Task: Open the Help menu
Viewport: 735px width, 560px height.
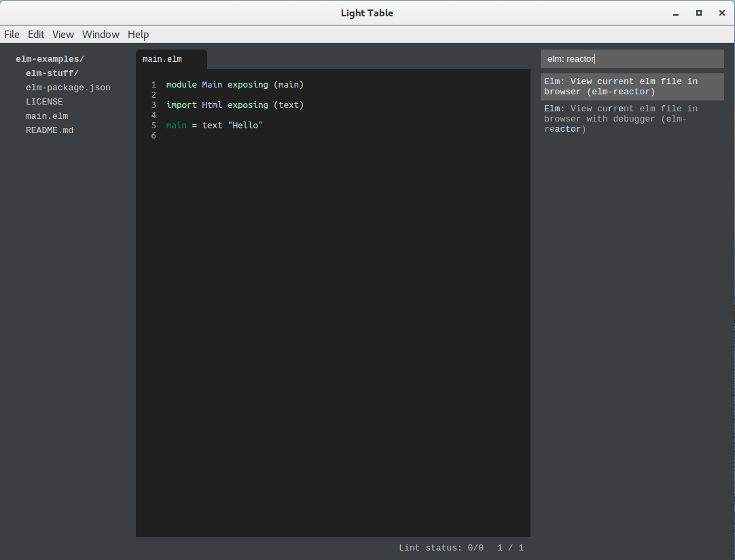Action: 139,34
